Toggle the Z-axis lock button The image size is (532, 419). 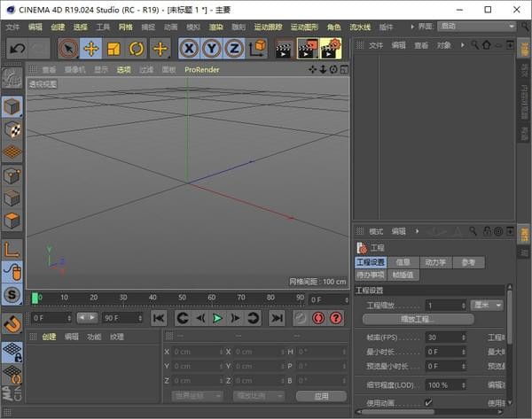pos(233,48)
